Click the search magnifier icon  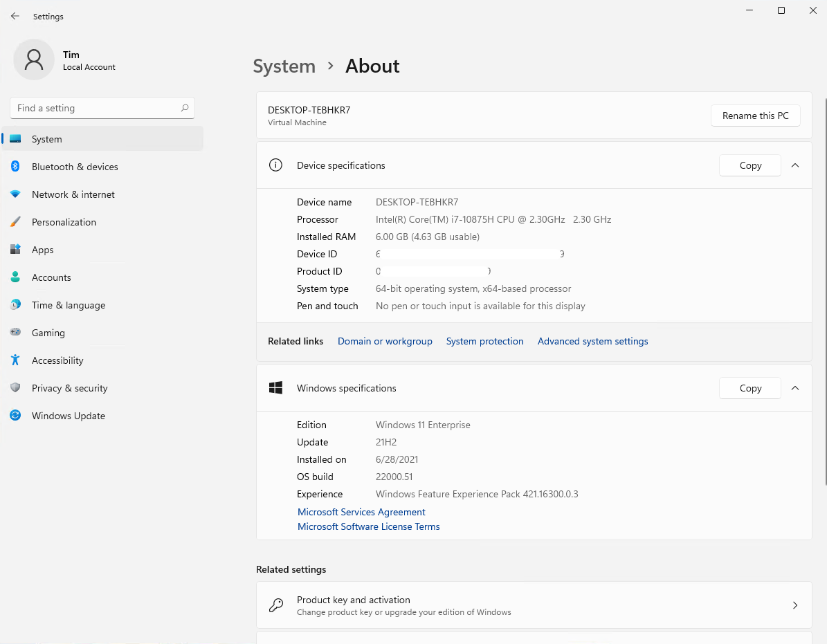pyautogui.click(x=185, y=108)
